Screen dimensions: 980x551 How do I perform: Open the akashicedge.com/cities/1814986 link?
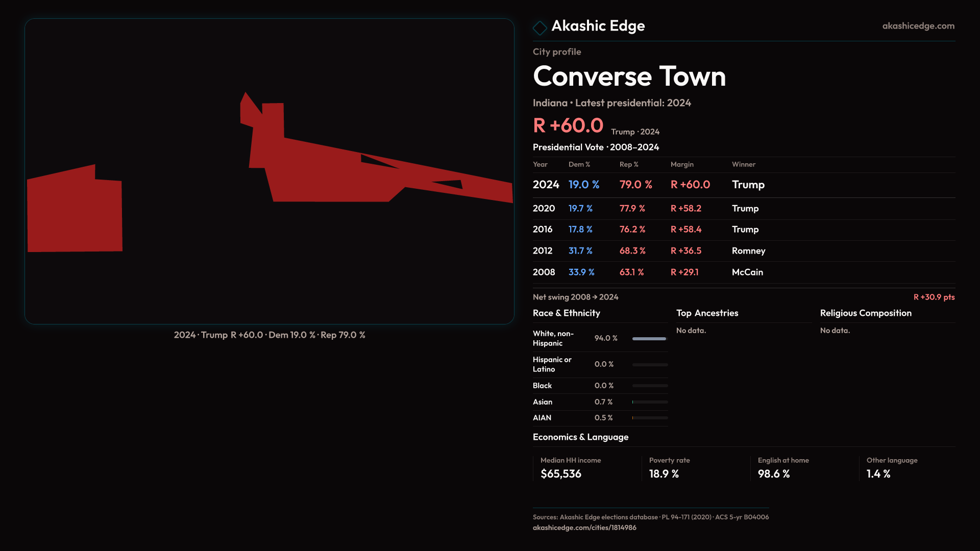click(584, 528)
